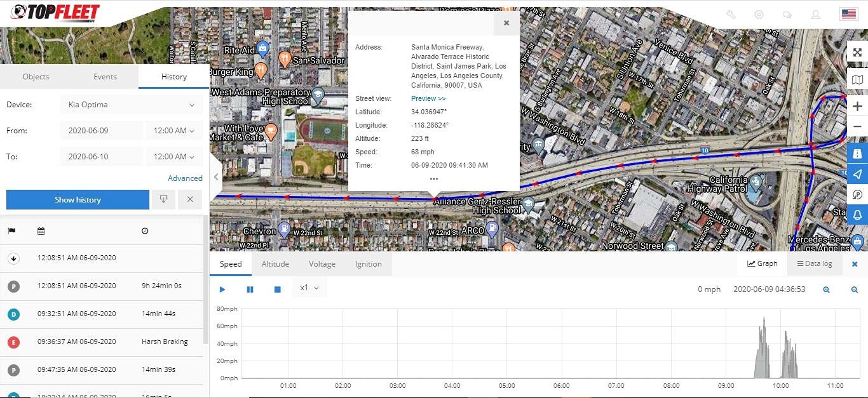This screenshot has height=398, width=868.
Task: Click the down-arrow icon in first history row
Action: coord(13,258)
